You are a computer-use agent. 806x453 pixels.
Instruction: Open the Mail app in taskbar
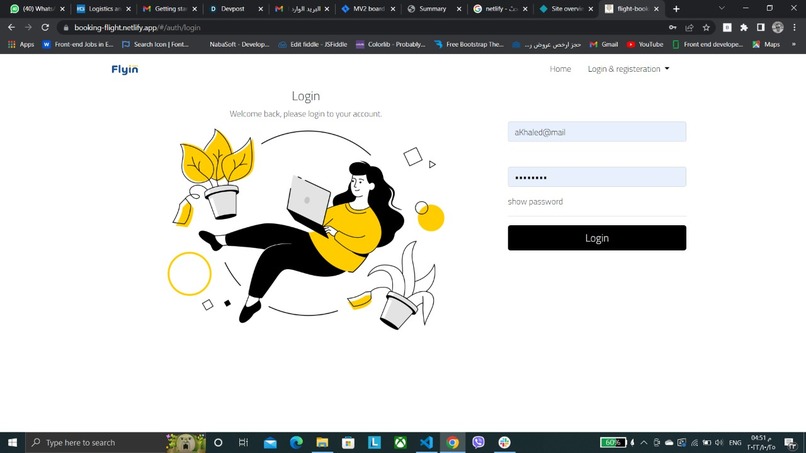(x=270, y=442)
